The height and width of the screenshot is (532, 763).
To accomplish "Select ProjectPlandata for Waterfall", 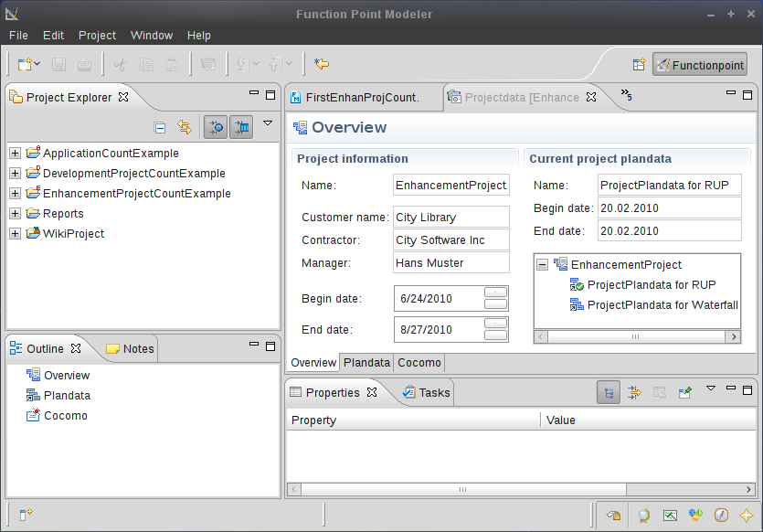I will pos(654,305).
